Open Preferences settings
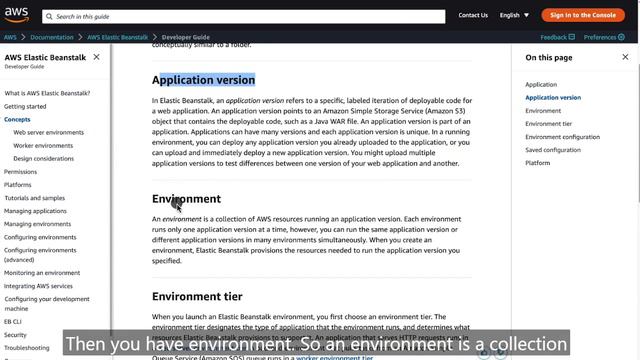 (x=604, y=37)
